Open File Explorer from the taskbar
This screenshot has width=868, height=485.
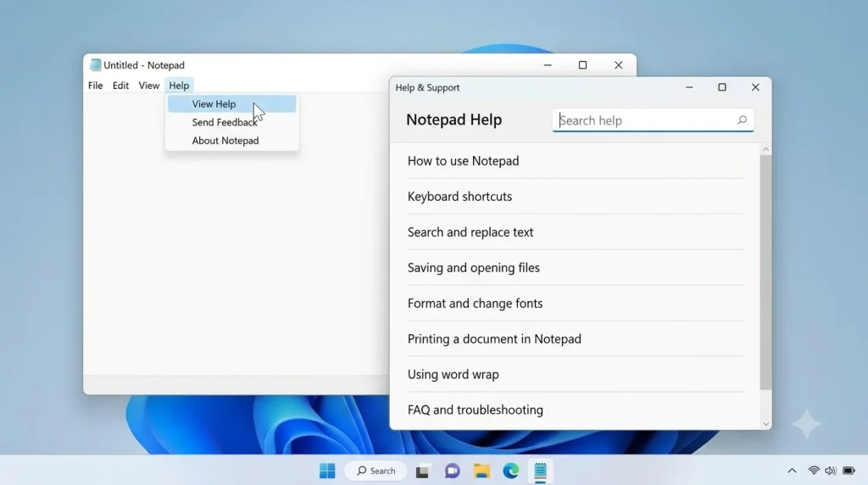[481, 471]
